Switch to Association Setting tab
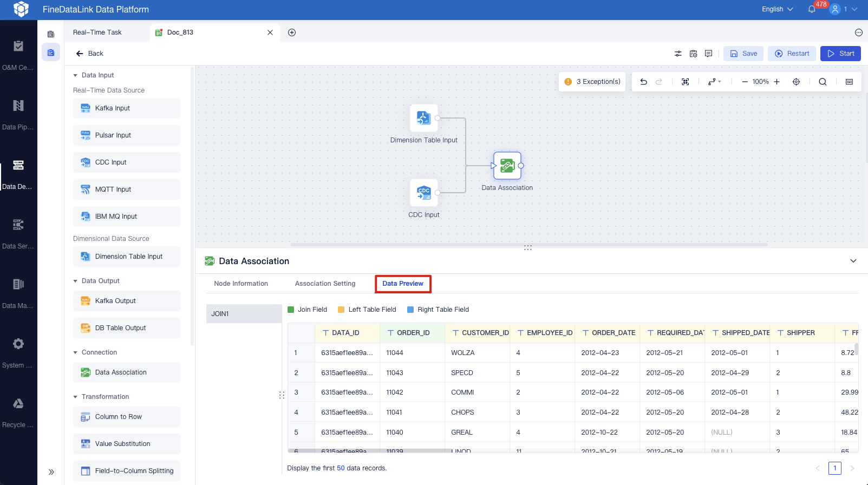Screen dimensions: 868x485 325,284
